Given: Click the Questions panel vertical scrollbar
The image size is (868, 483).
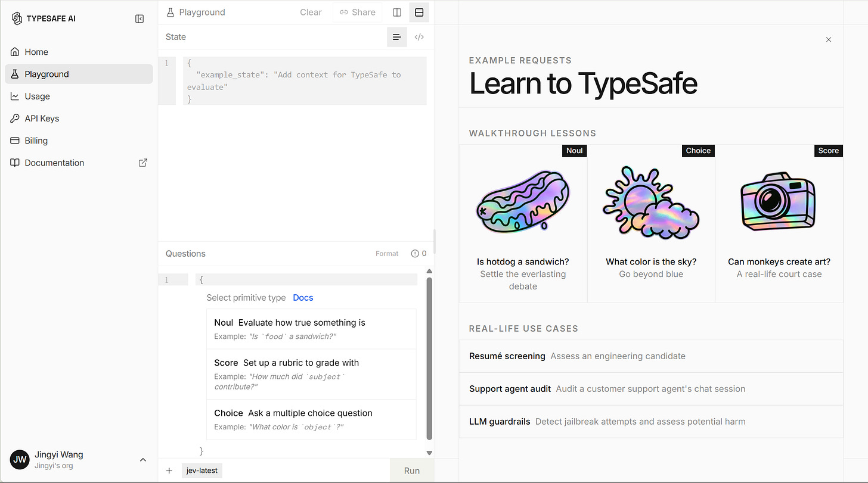Looking at the screenshot, I should point(429,359).
